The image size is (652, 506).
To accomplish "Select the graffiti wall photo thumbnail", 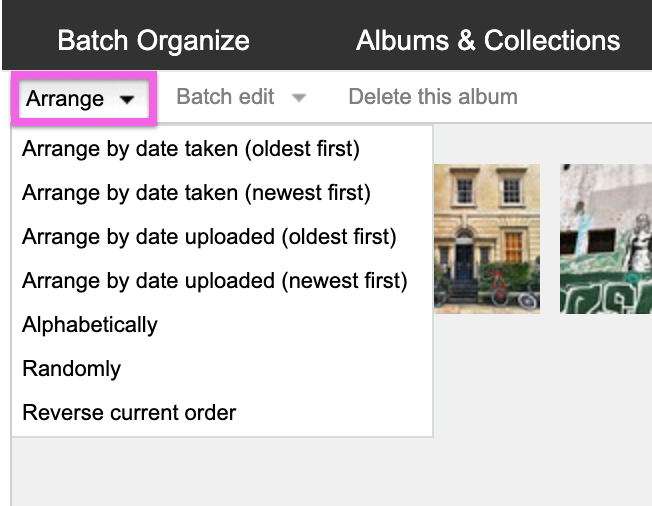I will (606, 239).
